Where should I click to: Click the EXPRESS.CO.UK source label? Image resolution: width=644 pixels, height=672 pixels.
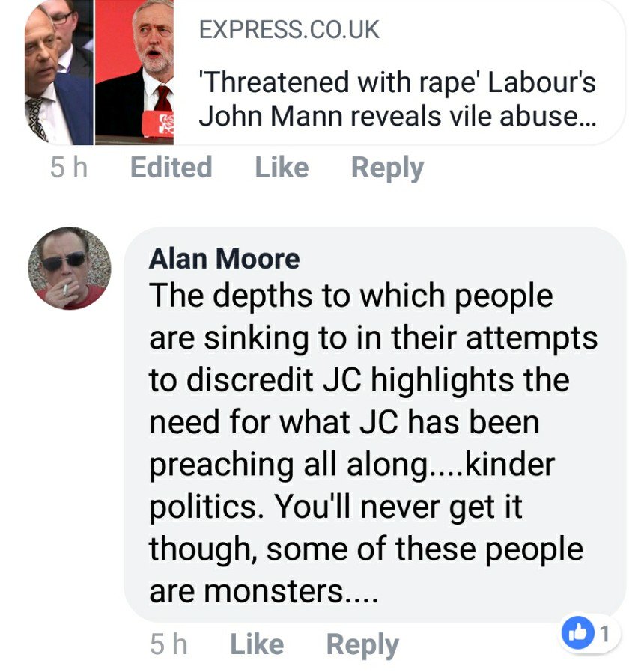coord(289,30)
